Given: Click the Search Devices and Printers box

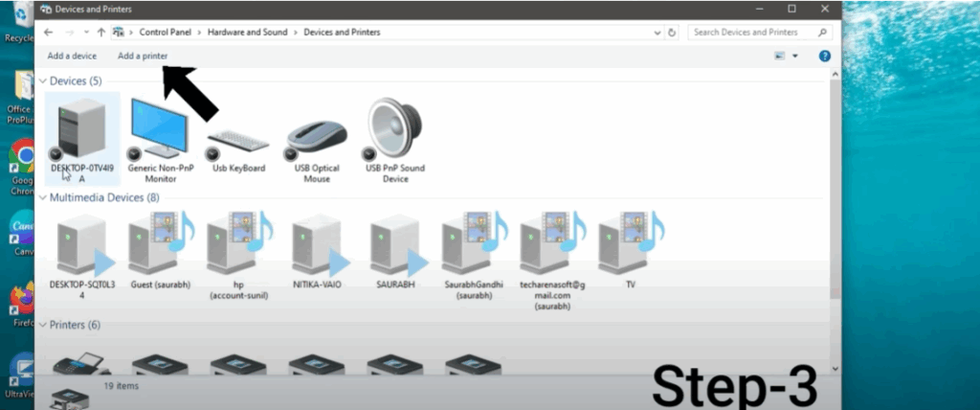Looking at the screenshot, I should (753, 33).
